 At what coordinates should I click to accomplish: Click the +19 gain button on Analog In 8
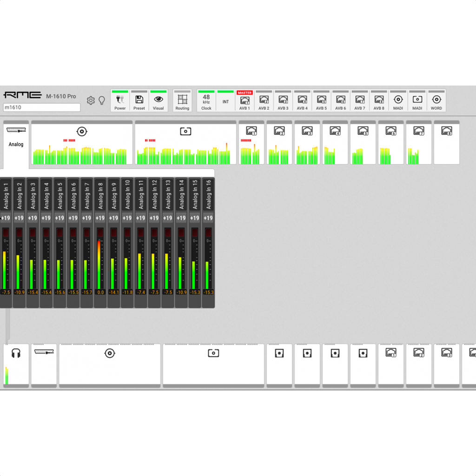tap(100, 218)
